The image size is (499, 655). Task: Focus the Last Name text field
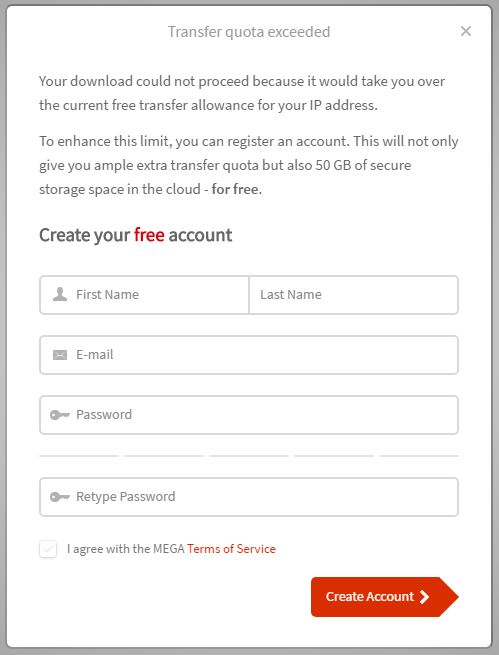(x=354, y=295)
